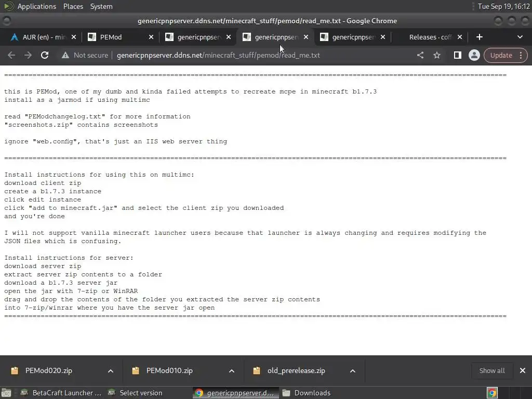
Task: Click the Not secure warning icon
Action: pos(65,55)
